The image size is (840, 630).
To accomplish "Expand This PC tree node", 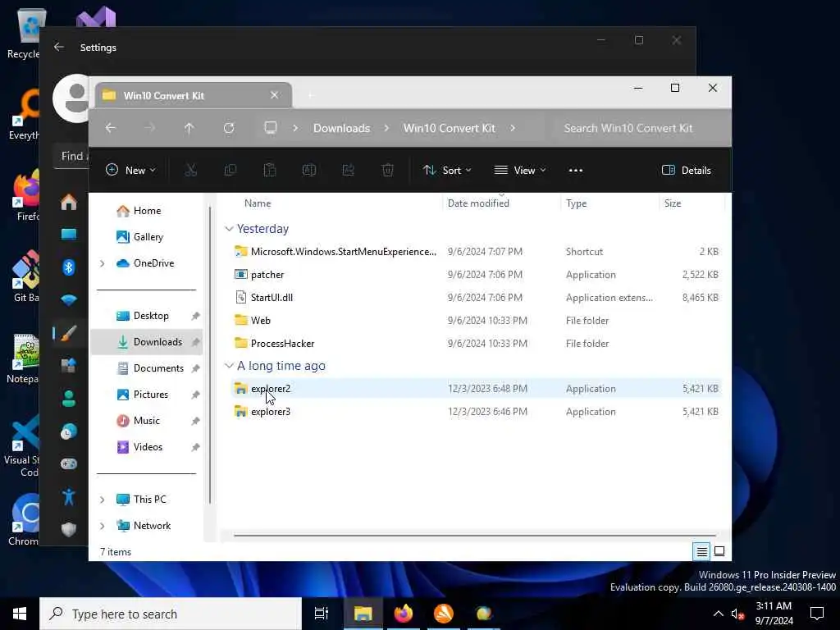I will click(103, 500).
